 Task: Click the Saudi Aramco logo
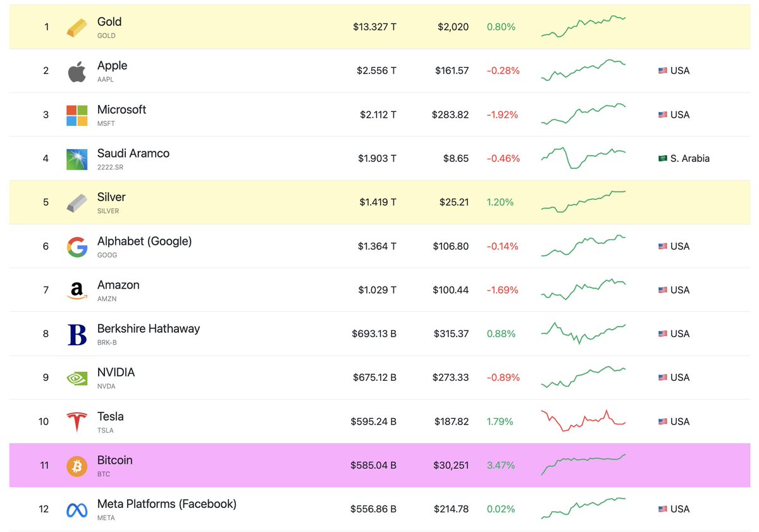(x=77, y=159)
